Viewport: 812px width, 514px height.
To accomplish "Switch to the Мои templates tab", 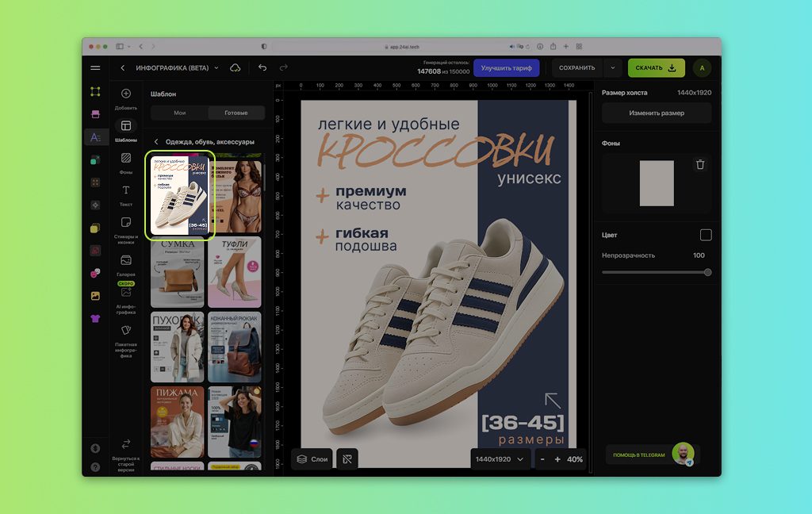I will (180, 113).
